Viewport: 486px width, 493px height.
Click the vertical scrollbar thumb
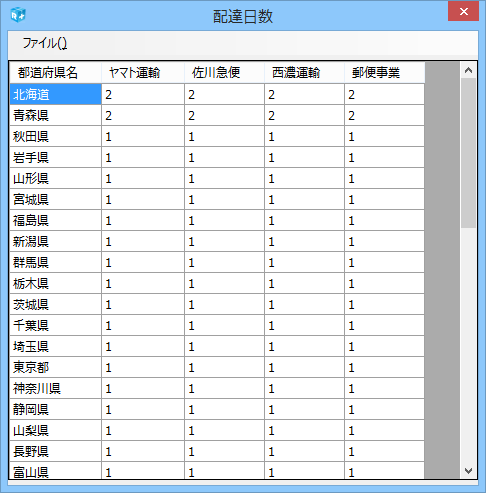click(468, 153)
